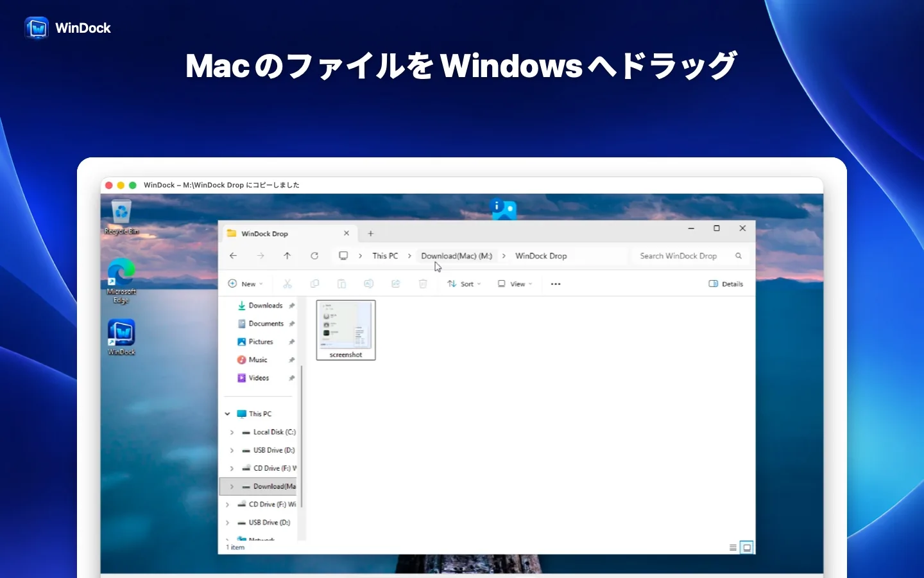Click the Copy icon in the toolbar
The height and width of the screenshot is (578, 924).
tap(314, 284)
